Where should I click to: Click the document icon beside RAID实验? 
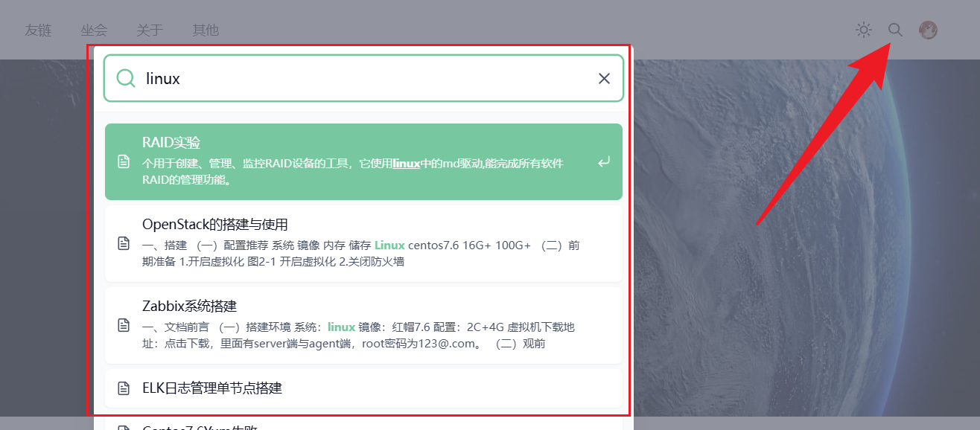124,162
